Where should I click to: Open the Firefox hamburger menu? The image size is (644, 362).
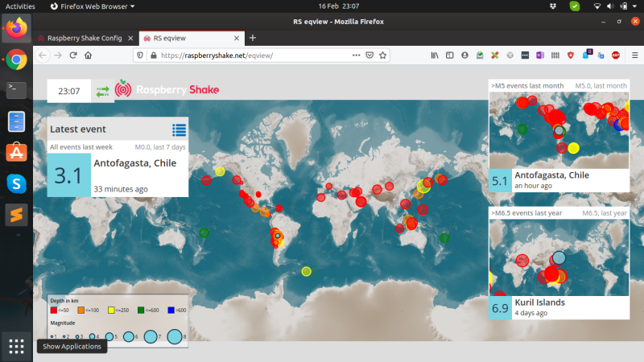click(x=634, y=56)
